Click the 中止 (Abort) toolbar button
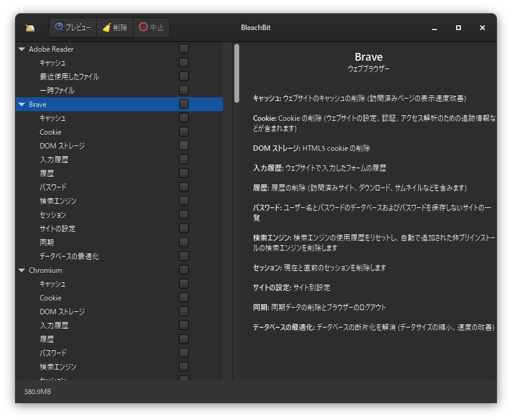This screenshot has width=512, height=420. coord(151,28)
